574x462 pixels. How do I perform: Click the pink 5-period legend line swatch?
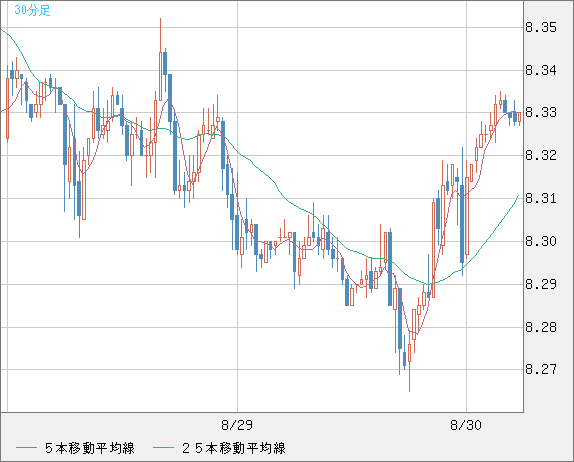pyautogui.click(x=26, y=448)
